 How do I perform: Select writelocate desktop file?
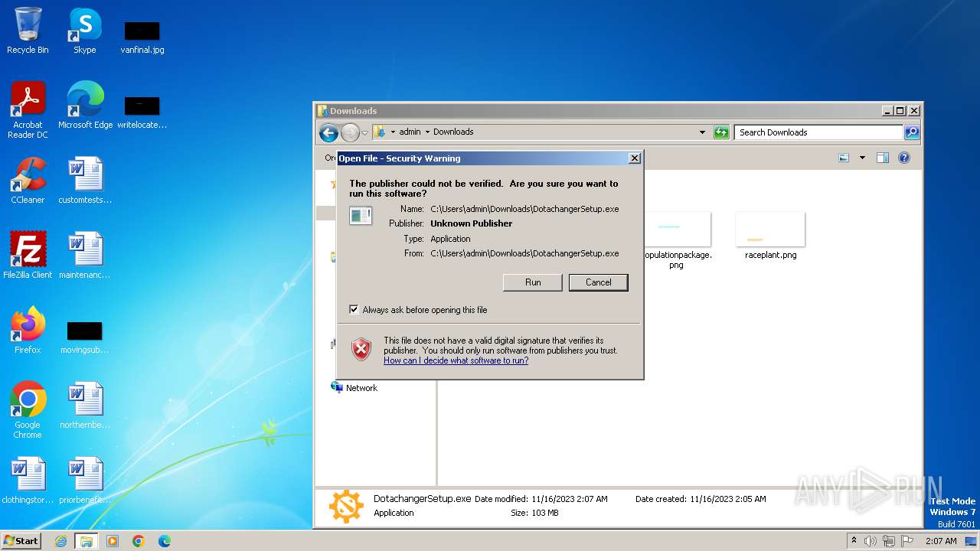[142, 112]
